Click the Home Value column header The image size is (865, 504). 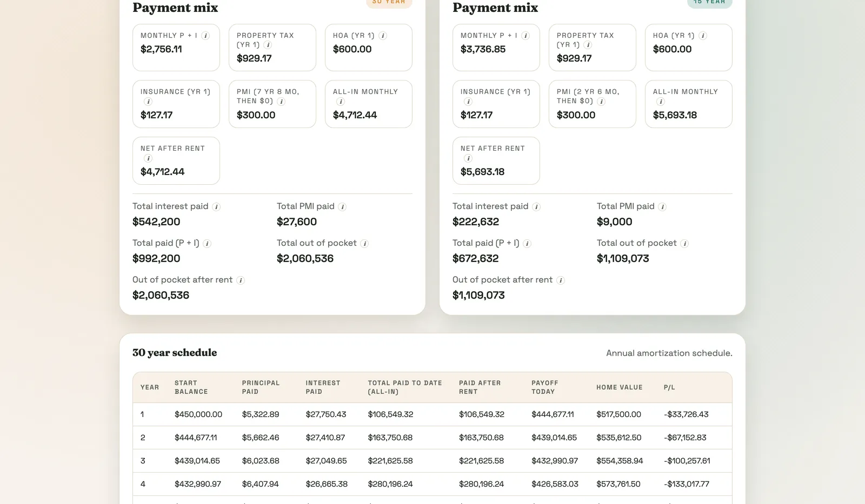pos(620,387)
